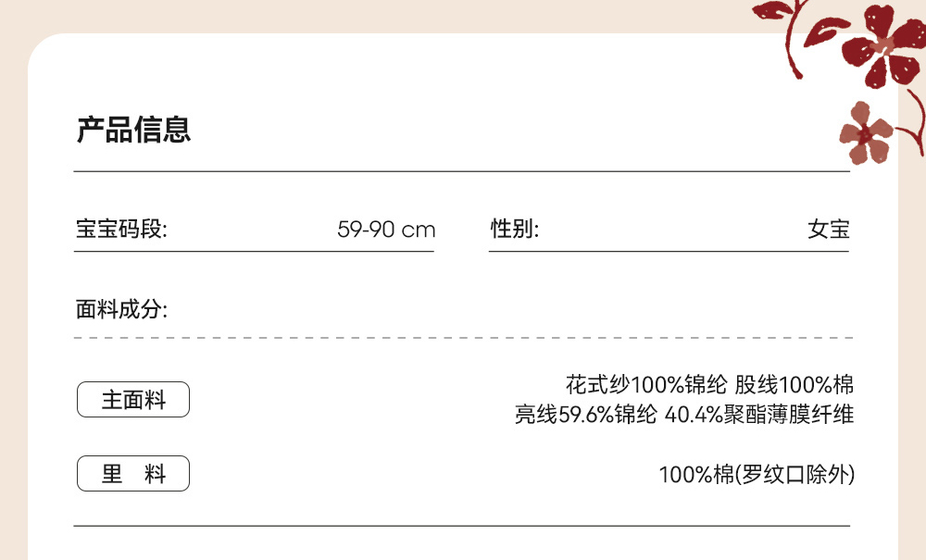The height and width of the screenshot is (560, 926).
Task: Click the dashed divider below 面料成分
Action: (463, 338)
